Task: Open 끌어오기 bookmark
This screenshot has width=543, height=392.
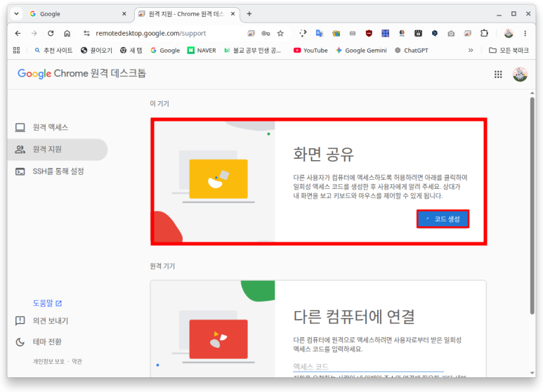Action: pyautogui.click(x=97, y=50)
